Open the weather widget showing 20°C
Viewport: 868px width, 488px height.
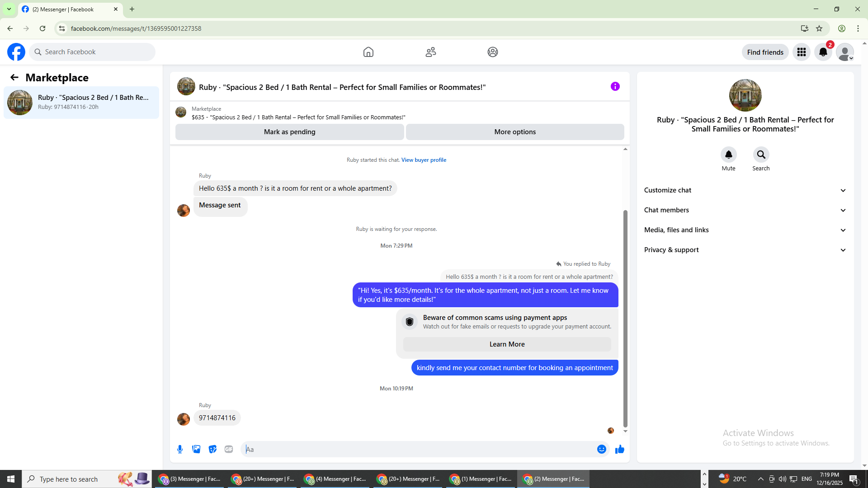[732, 479]
